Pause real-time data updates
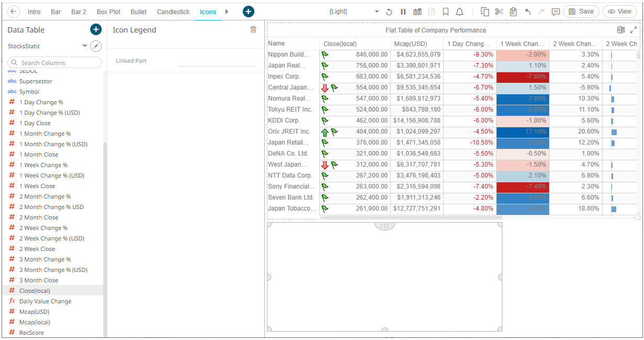This screenshot has width=644, height=340. pos(403,12)
